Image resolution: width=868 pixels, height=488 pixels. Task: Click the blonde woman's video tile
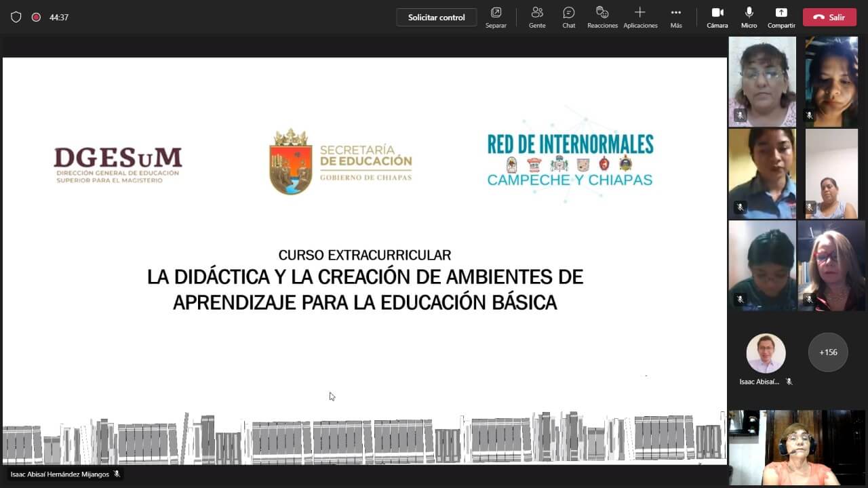point(831,266)
